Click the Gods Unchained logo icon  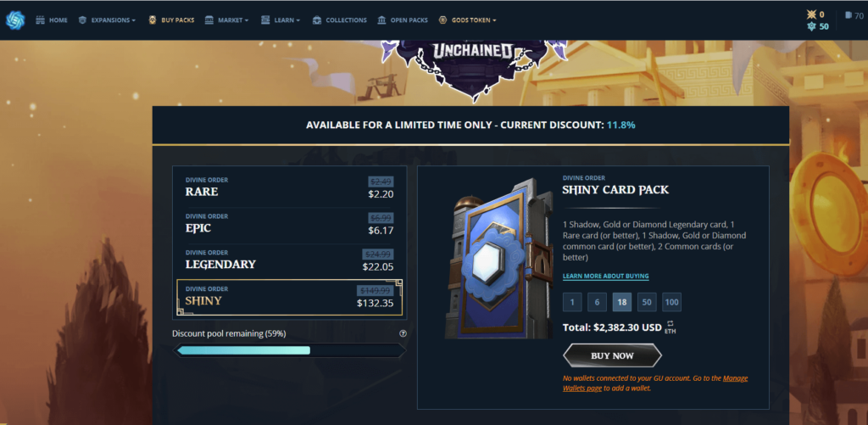coord(15,20)
